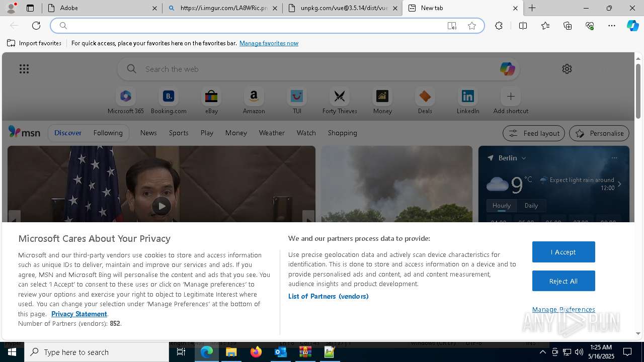
Task: Open the Play section
Action: 207,133
